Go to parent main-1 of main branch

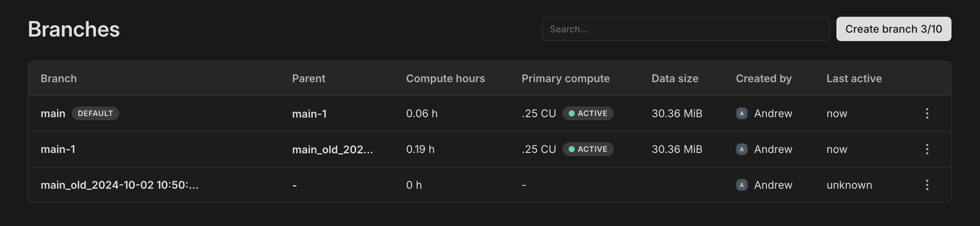309,114
